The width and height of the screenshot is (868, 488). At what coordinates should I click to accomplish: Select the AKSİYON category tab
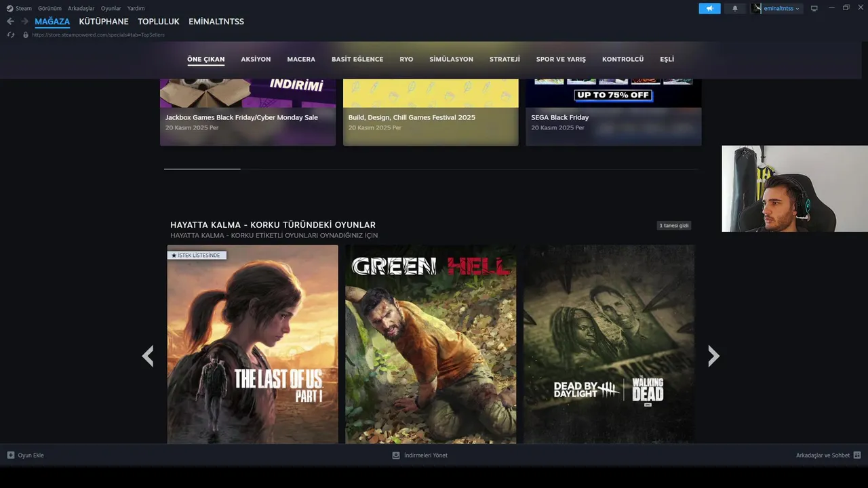pyautogui.click(x=256, y=59)
